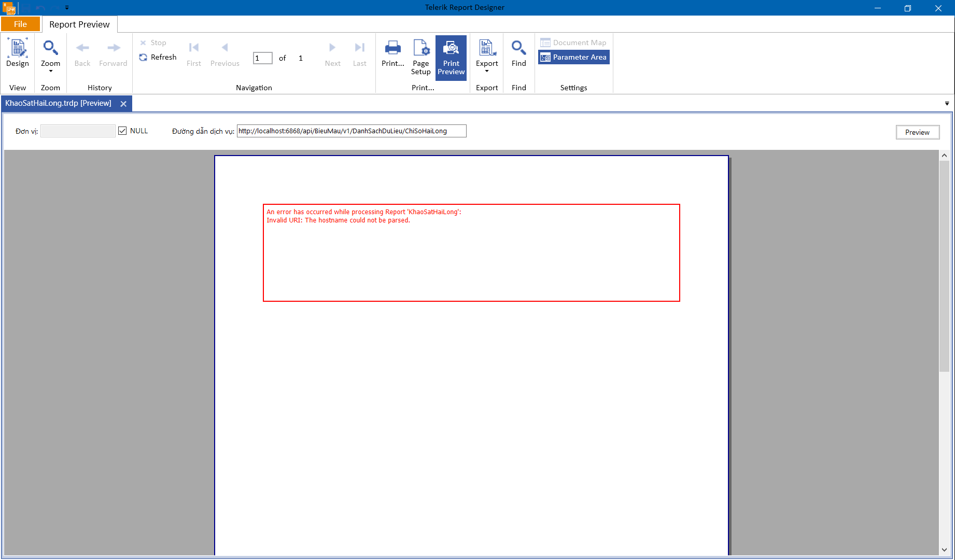Image resolution: width=955 pixels, height=560 pixels.
Task: Jump to Last page
Action: click(360, 54)
